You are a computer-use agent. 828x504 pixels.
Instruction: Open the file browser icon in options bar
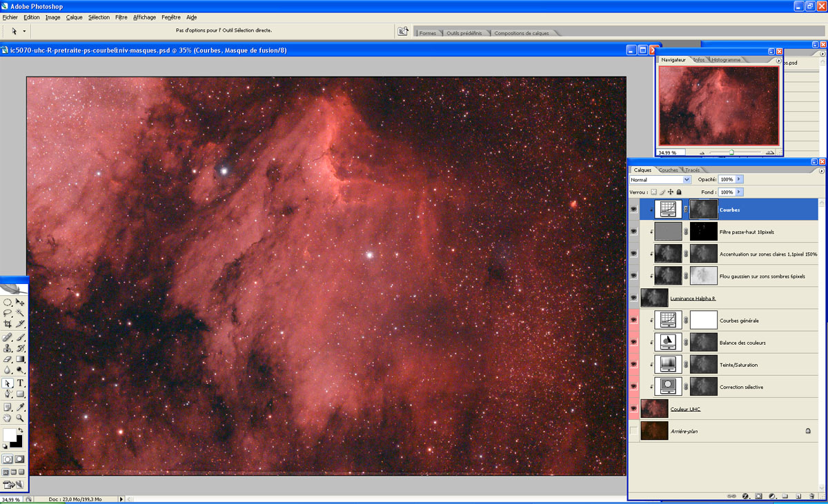(404, 31)
